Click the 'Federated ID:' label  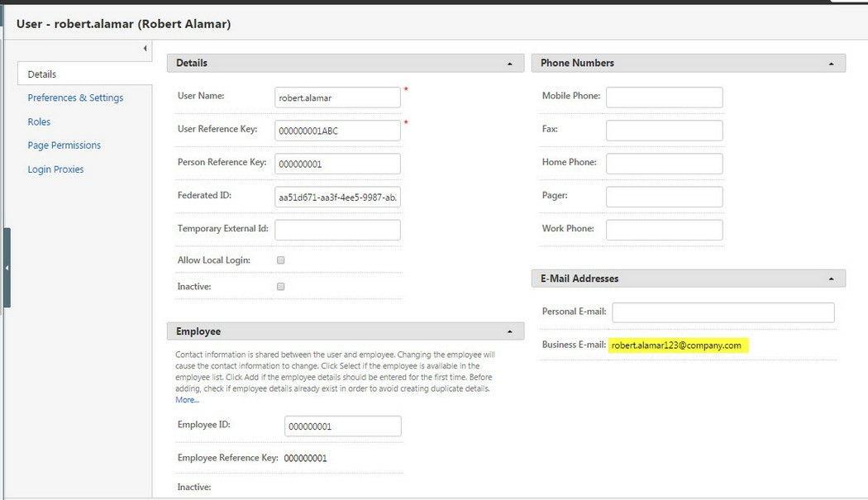click(204, 195)
